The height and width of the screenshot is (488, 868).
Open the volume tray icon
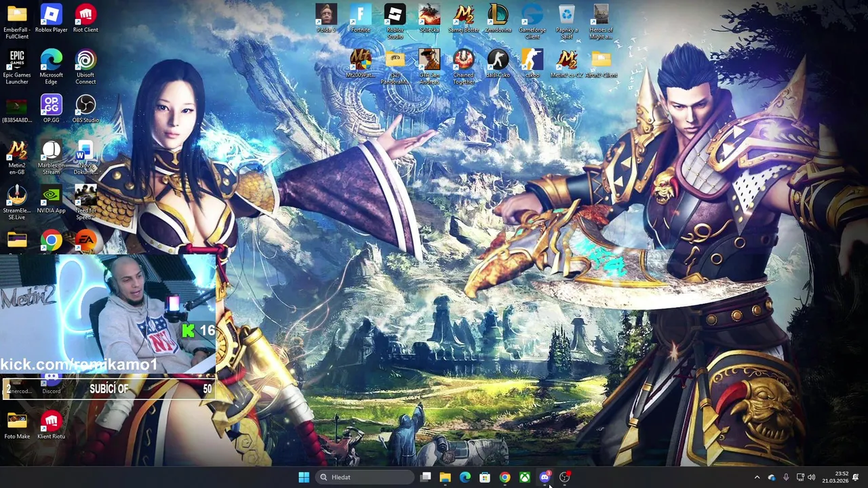812,477
